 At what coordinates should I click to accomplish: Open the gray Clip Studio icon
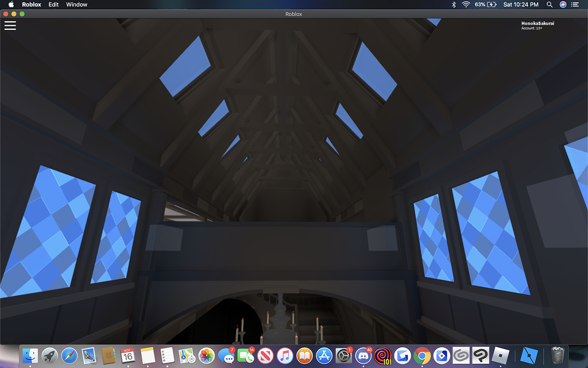coord(461,355)
